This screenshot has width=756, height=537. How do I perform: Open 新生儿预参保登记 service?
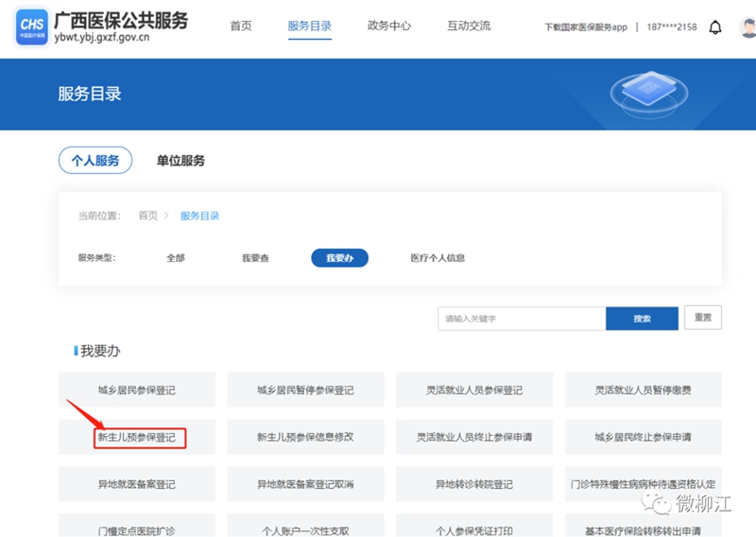pos(136,438)
